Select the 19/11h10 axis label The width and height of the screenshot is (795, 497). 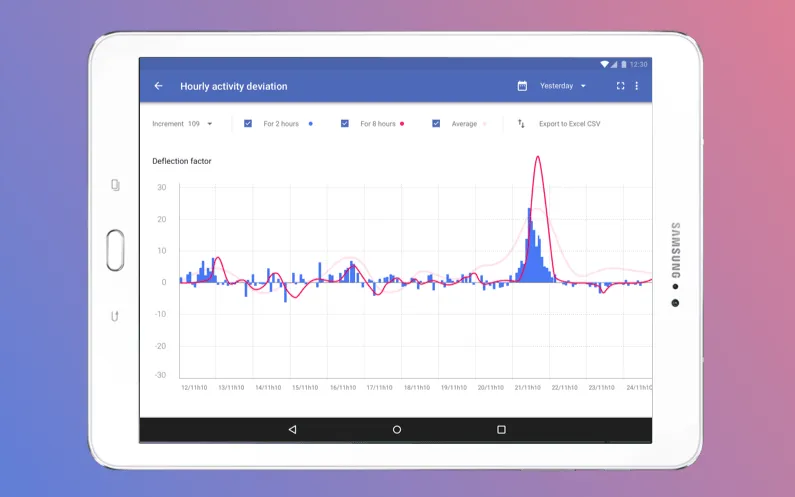[x=454, y=387]
